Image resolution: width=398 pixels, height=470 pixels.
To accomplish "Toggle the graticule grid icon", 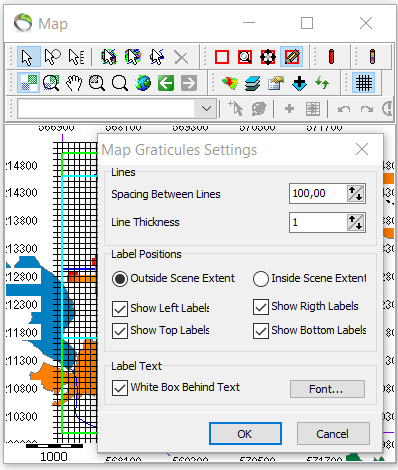I will click(363, 83).
